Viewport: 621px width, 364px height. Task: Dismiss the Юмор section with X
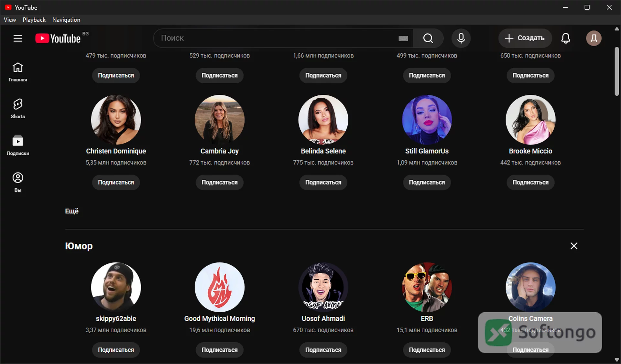(574, 246)
